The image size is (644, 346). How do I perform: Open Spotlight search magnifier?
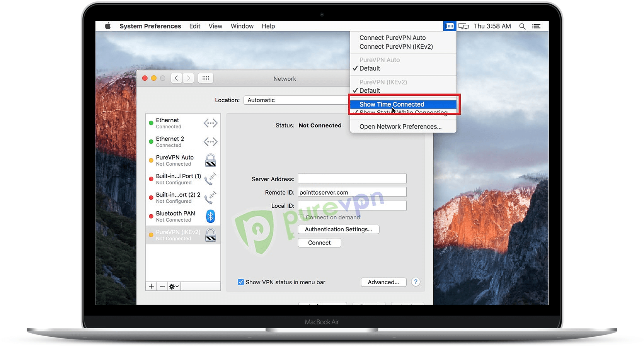(x=522, y=26)
